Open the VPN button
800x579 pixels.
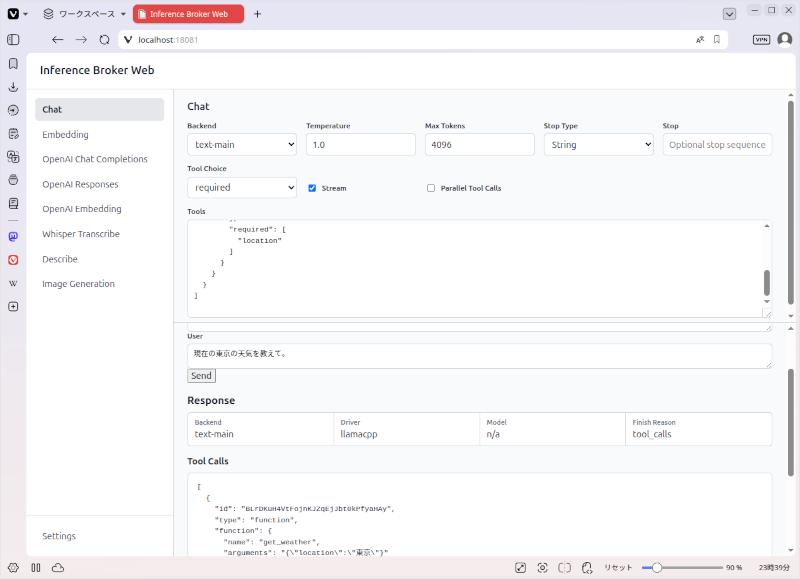(761, 40)
